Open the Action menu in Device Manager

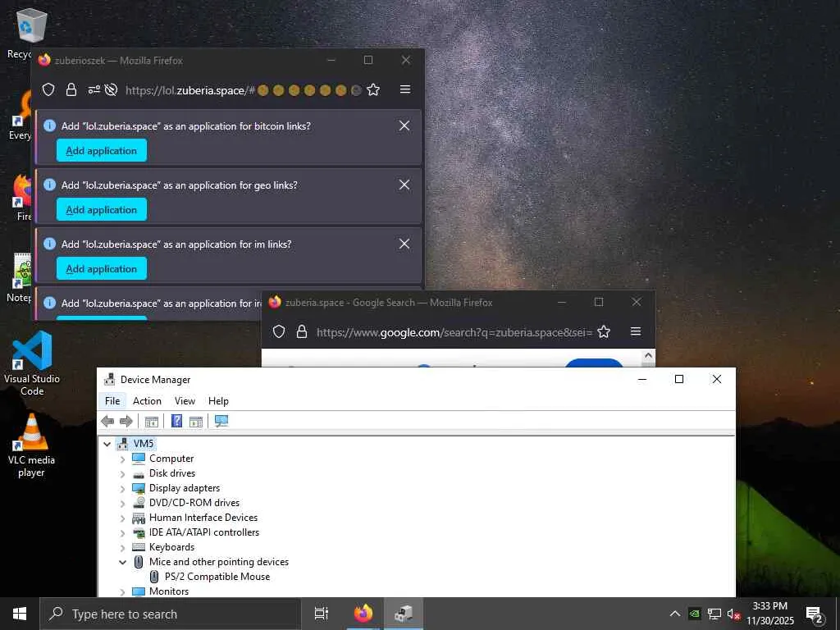point(147,400)
